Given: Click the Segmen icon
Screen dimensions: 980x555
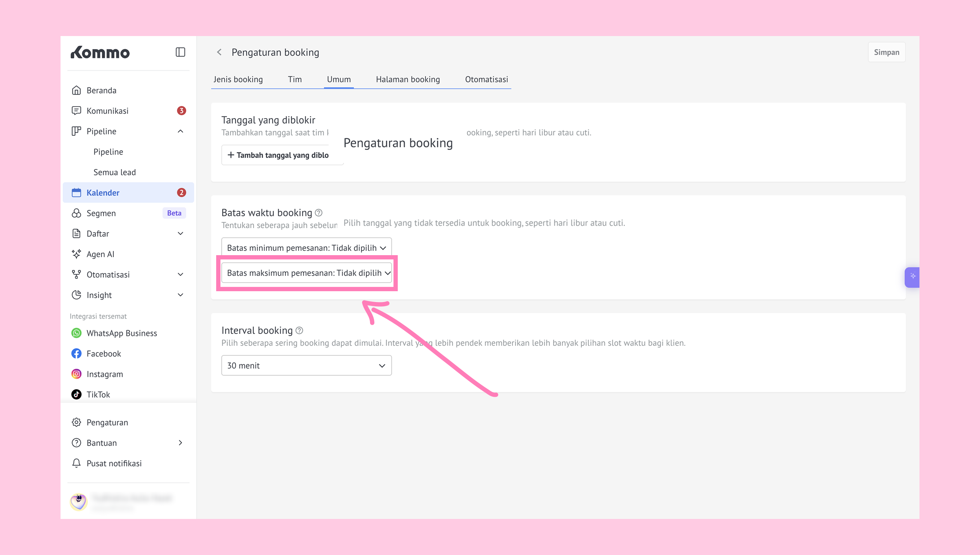Looking at the screenshot, I should (x=76, y=213).
